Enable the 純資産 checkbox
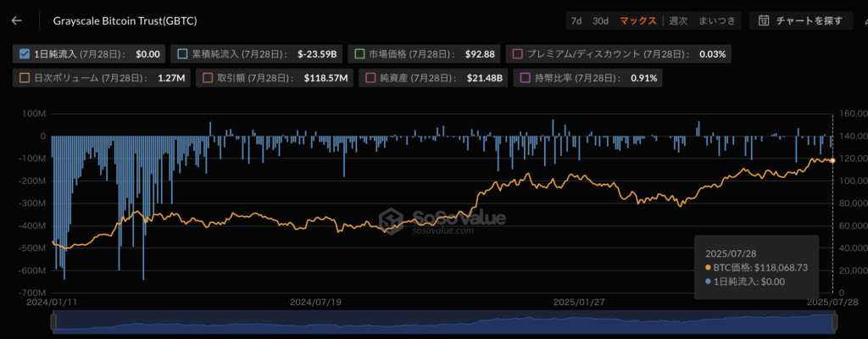The image size is (868, 339). [x=370, y=78]
